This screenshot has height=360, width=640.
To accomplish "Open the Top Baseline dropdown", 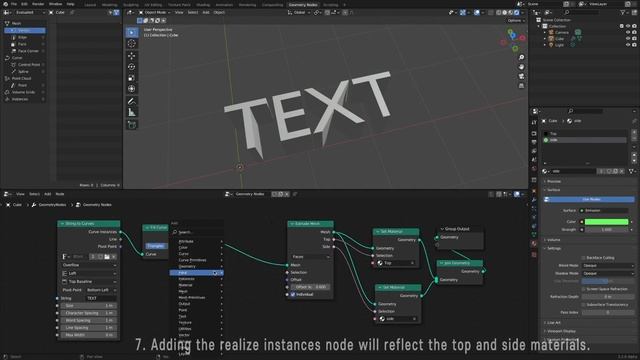I will [89, 282].
